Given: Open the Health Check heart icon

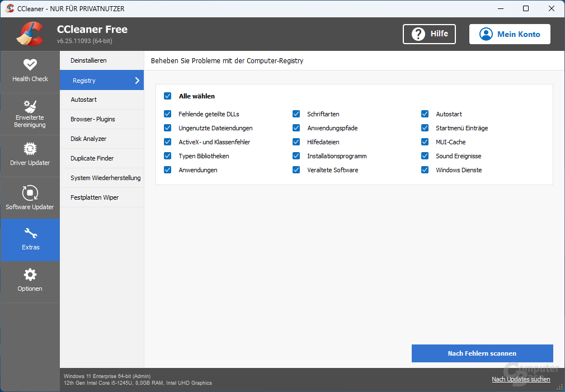Looking at the screenshot, I should point(30,65).
